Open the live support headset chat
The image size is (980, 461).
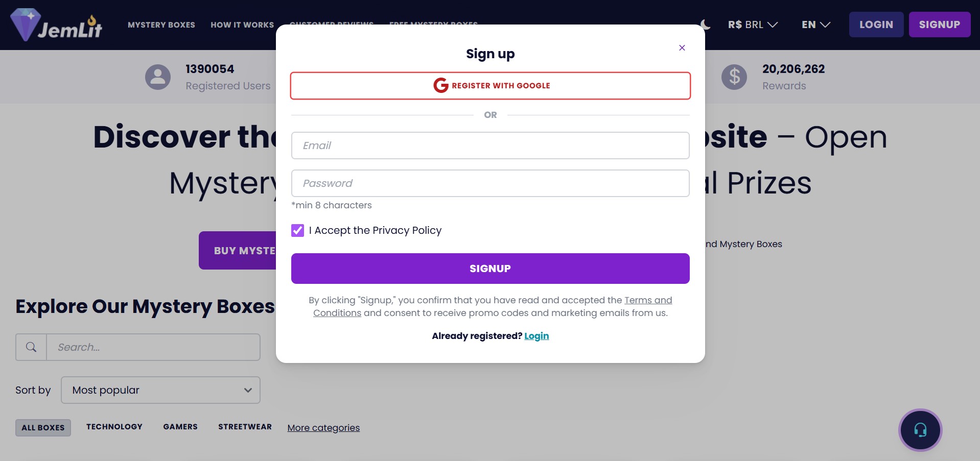click(x=920, y=430)
